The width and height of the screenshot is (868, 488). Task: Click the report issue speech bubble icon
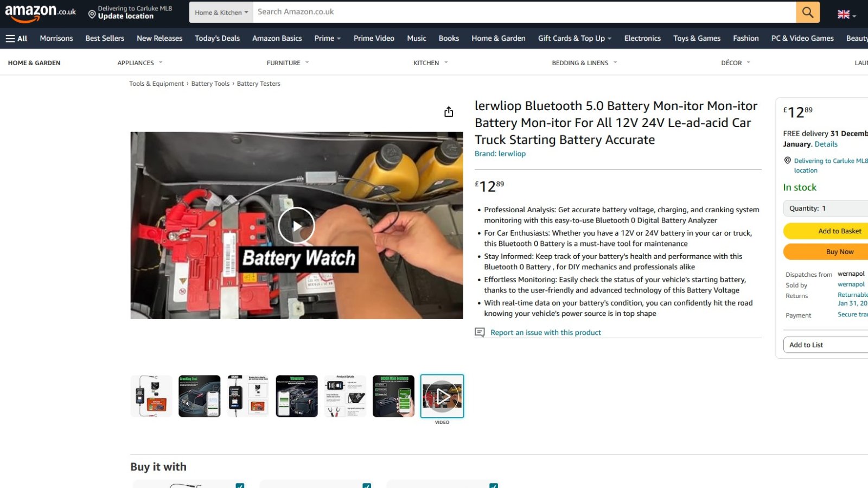(x=480, y=332)
